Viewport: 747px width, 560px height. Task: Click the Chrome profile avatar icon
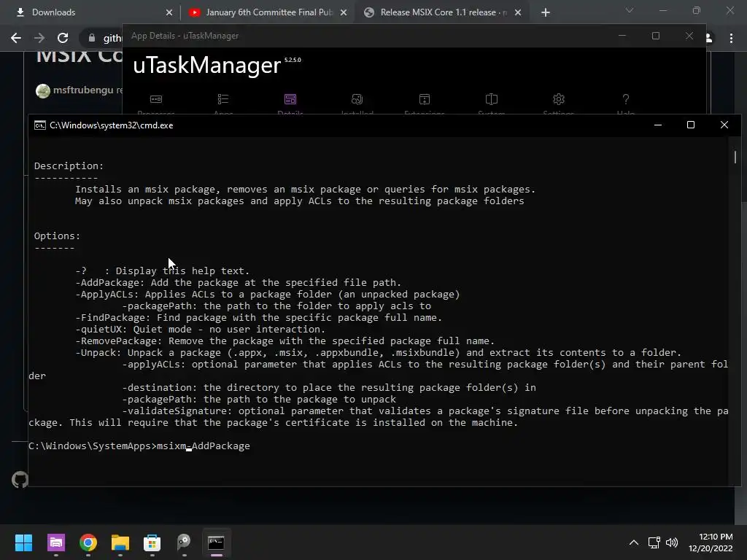coord(709,38)
